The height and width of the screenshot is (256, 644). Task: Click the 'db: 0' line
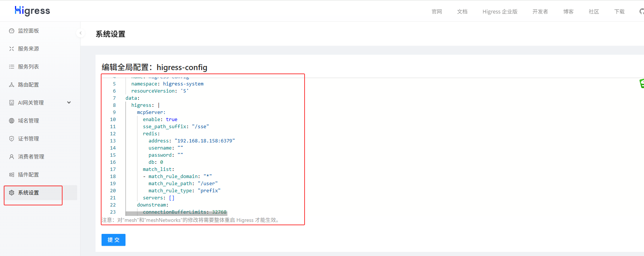(x=156, y=162)
